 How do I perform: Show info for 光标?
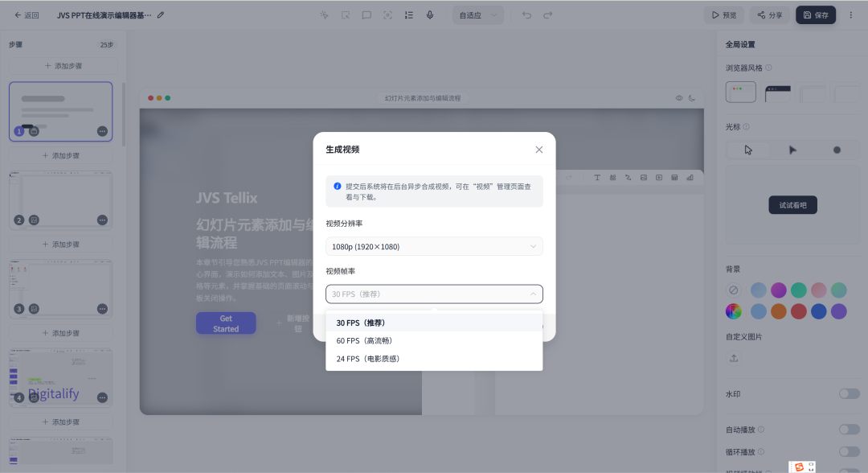pyautogui.click(x=746, y=127)
